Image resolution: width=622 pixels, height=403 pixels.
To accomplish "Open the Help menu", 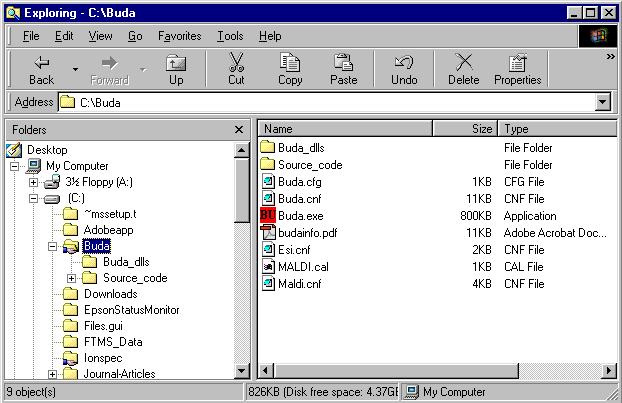I will coord(270,36).
